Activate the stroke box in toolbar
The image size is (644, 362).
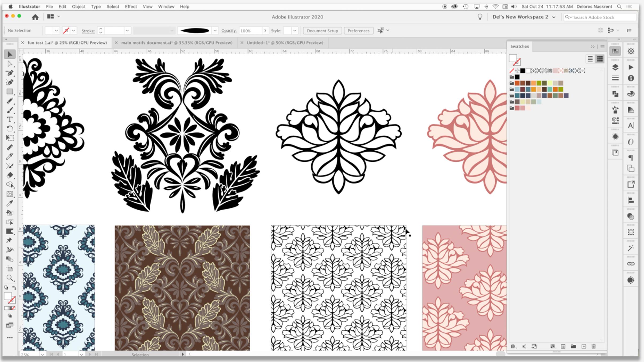pyautogui.click(x=12, y=300)
